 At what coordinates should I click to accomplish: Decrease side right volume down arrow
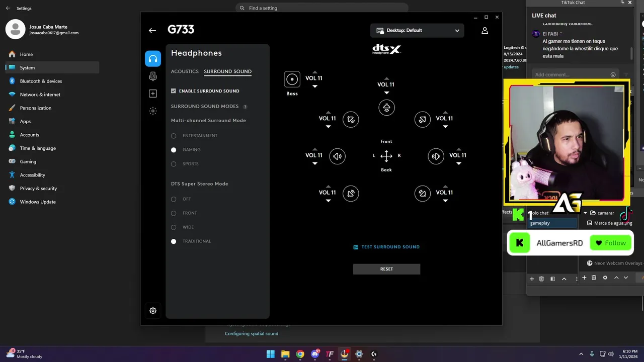(458, 163)
